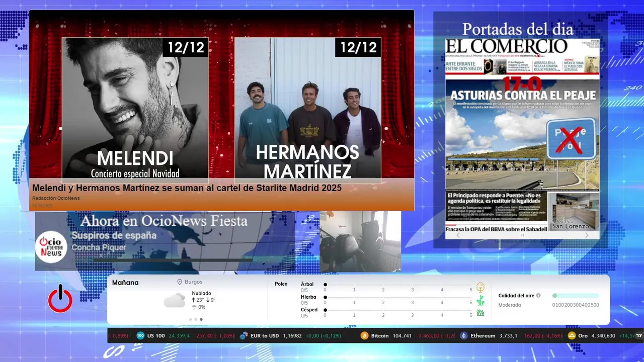Click the Redacción OcioNews byline
Screen dimensions: 644x362
(x=56, y=198)
